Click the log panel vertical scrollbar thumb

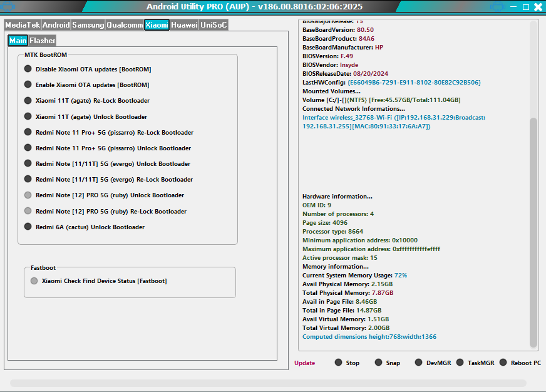click(x=533, y=232)
